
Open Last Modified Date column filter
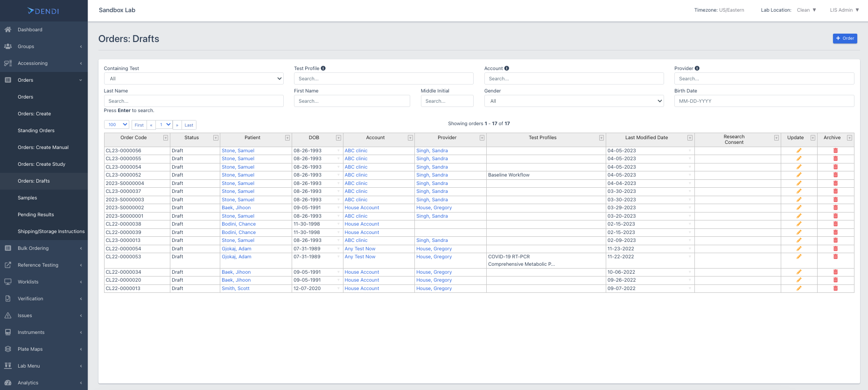tap(690, 138)
